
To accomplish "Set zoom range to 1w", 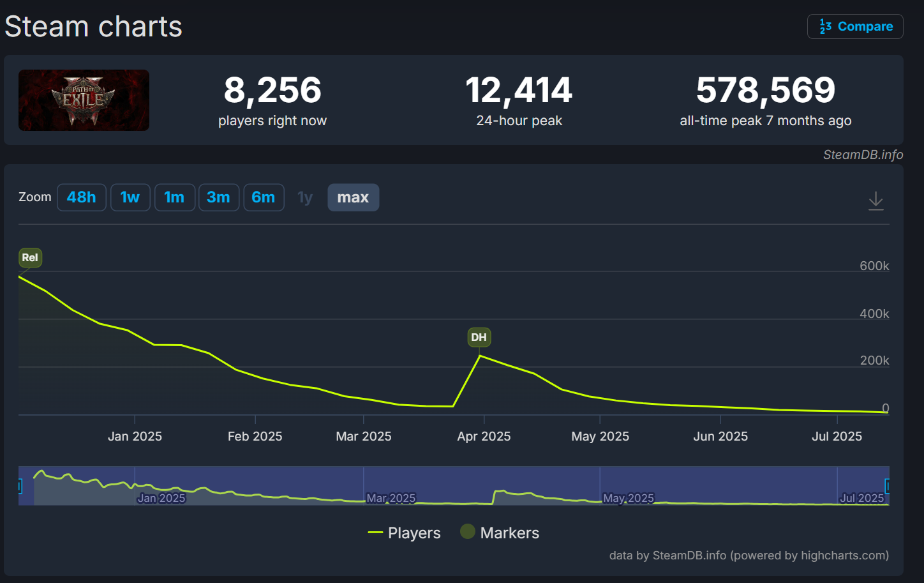I will tap(130, 197).
